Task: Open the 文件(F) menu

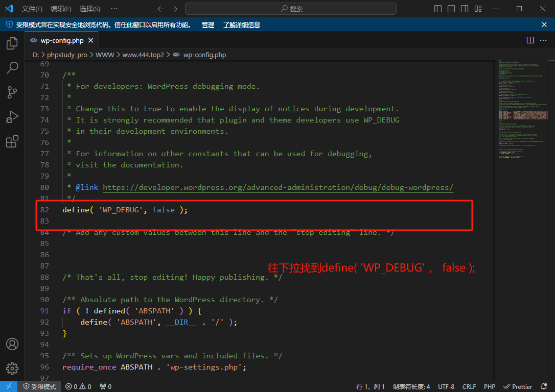Action: pos(32,9)
